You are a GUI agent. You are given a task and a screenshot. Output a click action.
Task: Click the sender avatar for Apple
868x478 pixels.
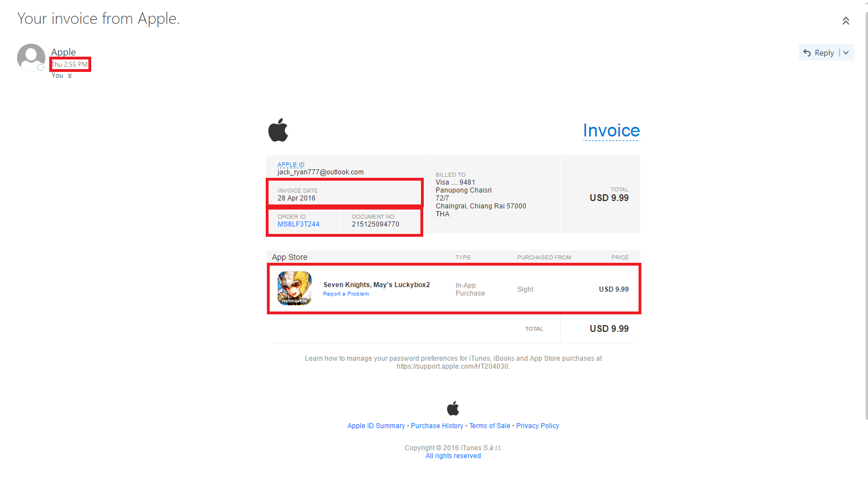coord(31,58)
